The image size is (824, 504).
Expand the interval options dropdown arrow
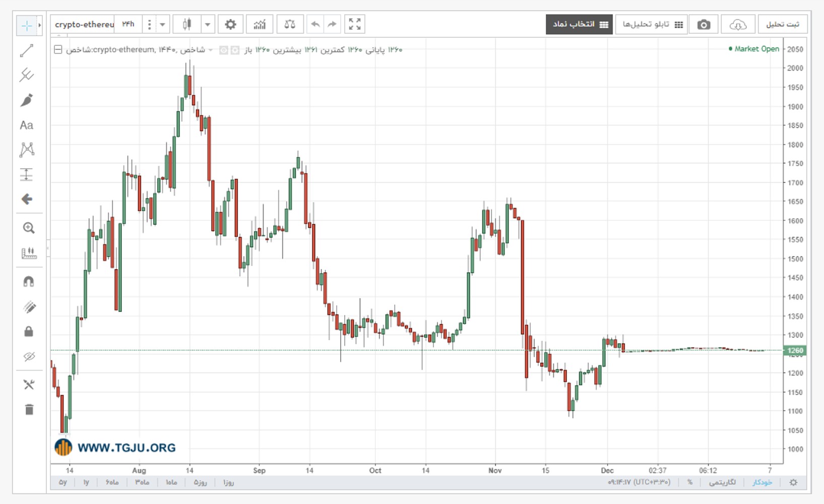[x=162, y=24]
